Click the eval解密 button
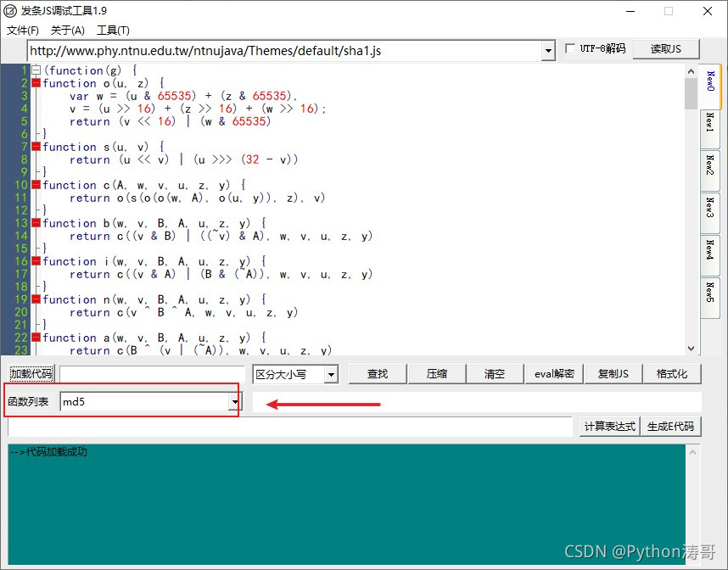 tap(554, 374)
